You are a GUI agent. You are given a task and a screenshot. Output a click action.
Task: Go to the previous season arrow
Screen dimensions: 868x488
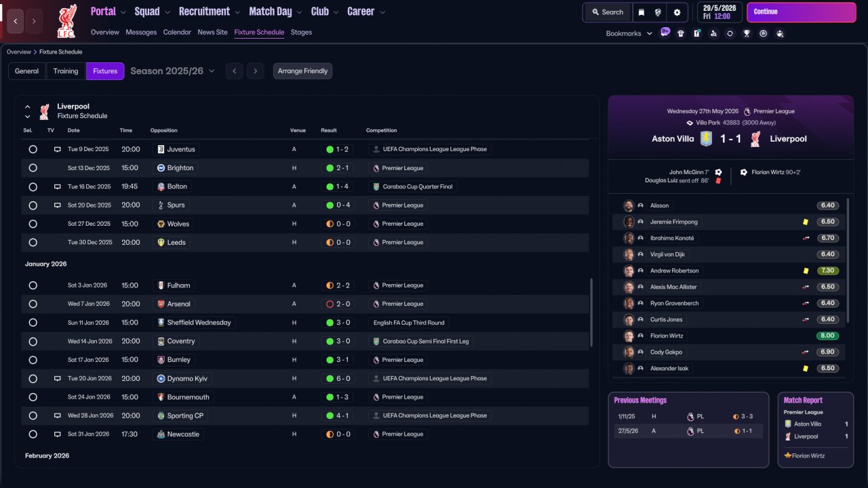[x=234, y=71]
